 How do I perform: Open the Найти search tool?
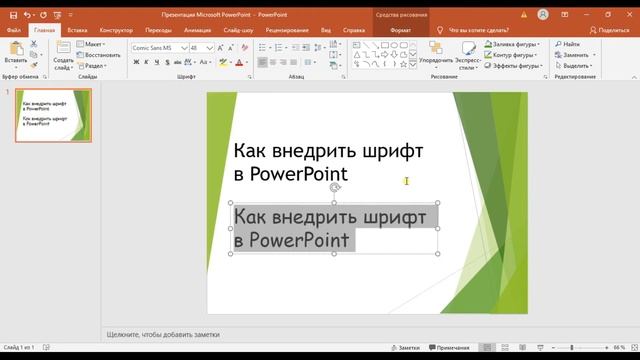[x=568, y=44]
